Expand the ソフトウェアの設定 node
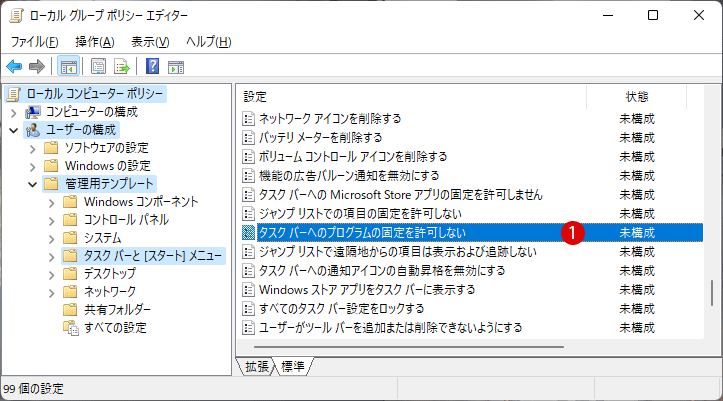 (32, 149)
